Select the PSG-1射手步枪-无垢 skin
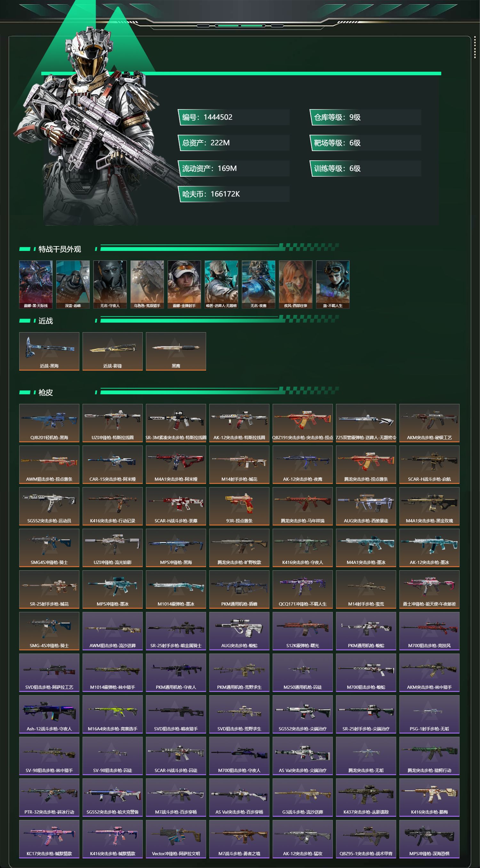The image size is (480, 868). coord(429,714)
